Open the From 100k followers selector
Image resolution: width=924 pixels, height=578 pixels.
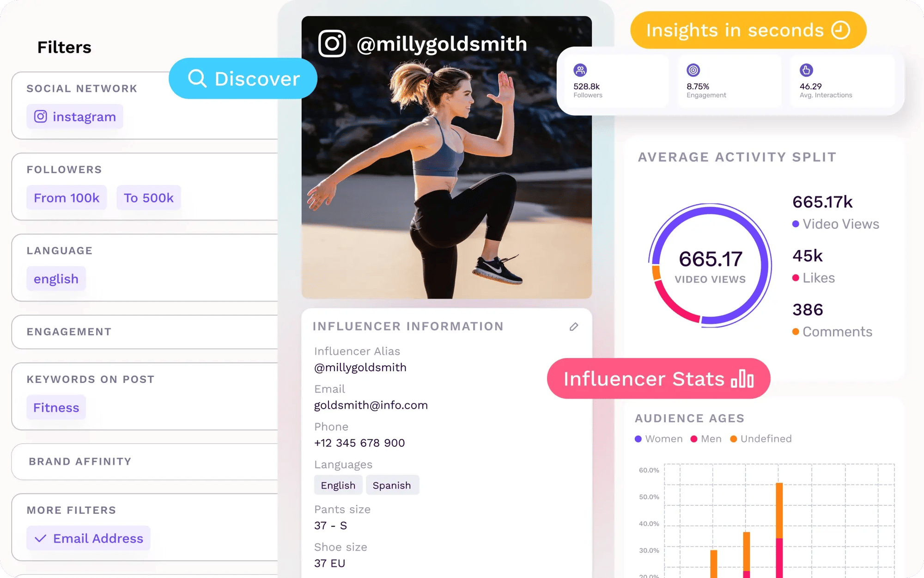coord(67,198)
